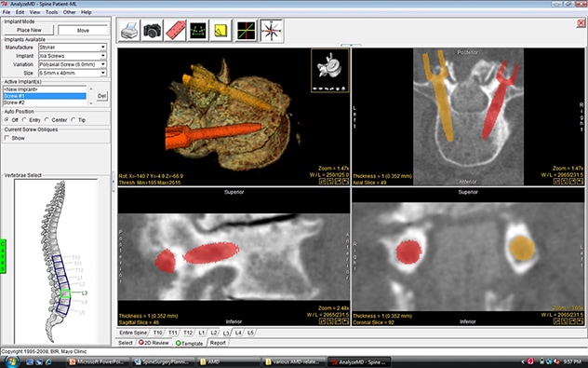Open the 'various AMD-relate...' taskbar folder

click(294, 362)
